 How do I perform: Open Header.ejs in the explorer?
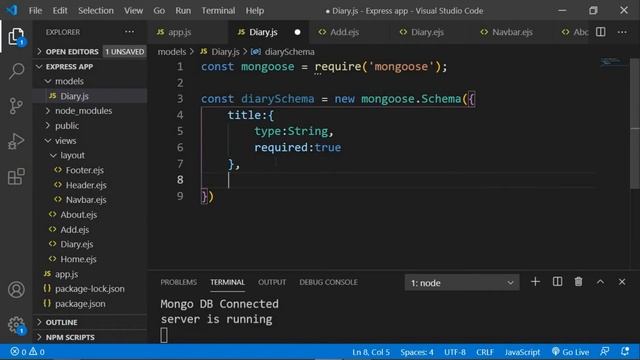click(90, 185)
